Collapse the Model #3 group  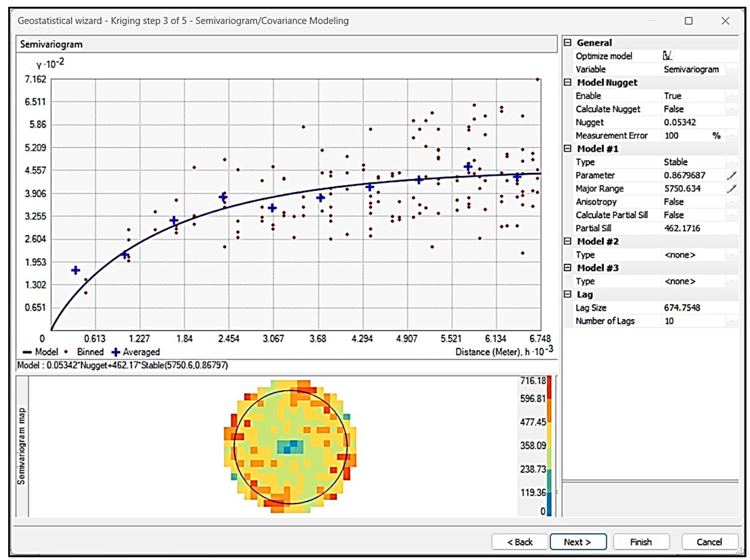click(x=568, y=268)
